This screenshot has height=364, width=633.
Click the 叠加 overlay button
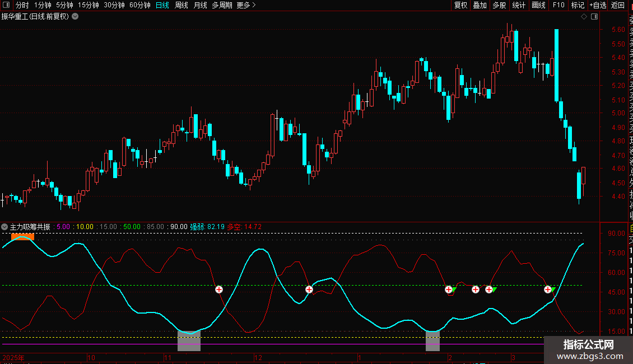point(480,5)
